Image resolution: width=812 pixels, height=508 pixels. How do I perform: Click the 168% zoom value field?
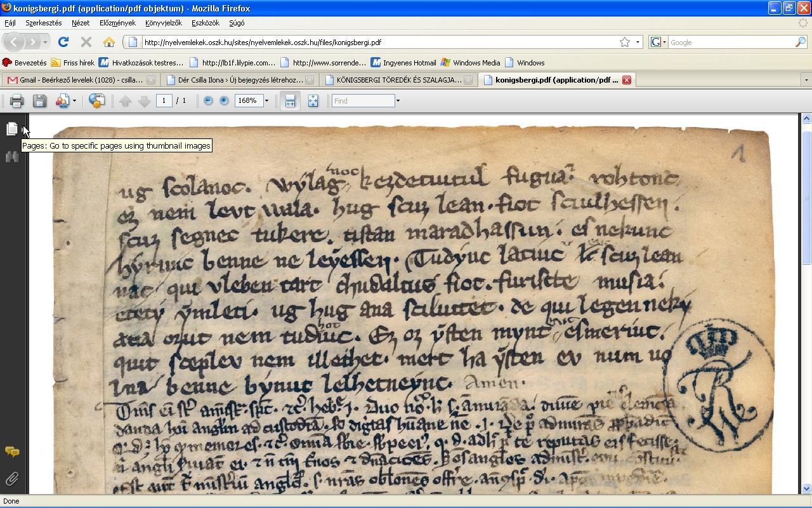pos(249,101)
